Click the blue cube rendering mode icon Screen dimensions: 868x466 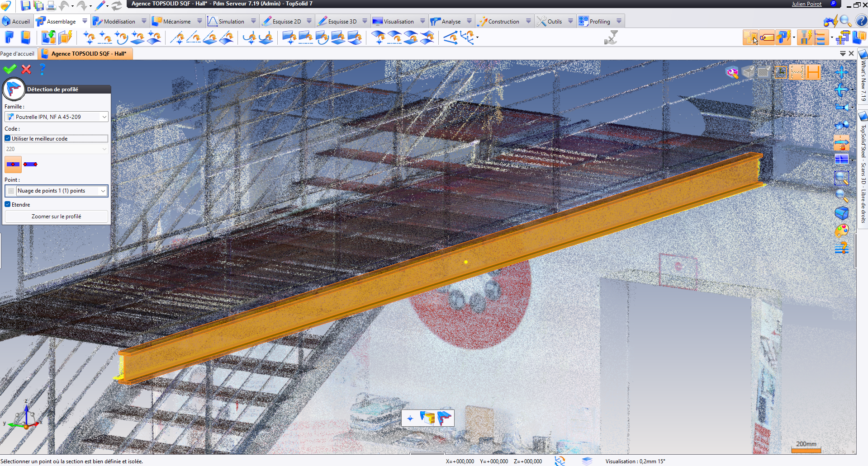point(841,213)
